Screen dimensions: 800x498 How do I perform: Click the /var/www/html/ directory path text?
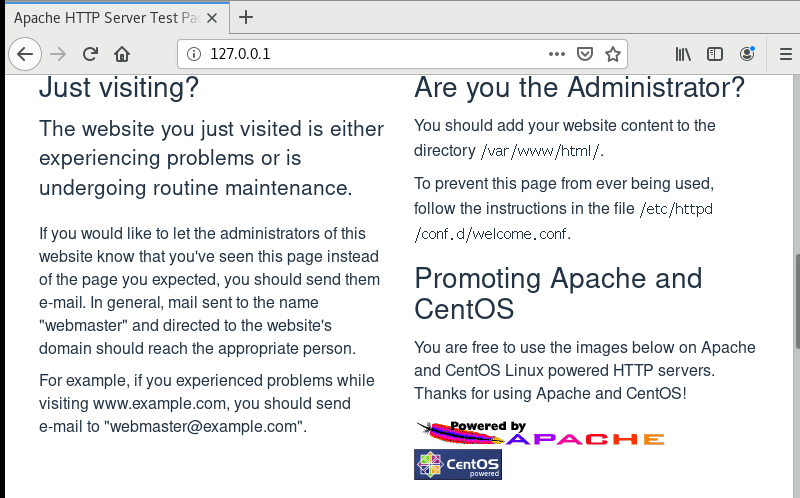tap(542, 151)
